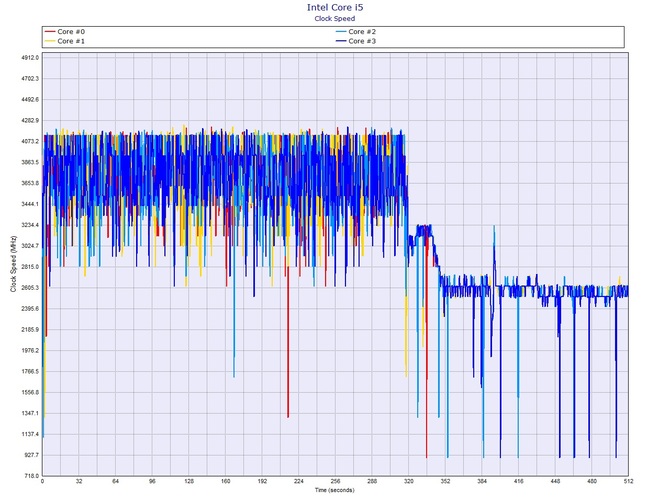
Task: Click the 2815.0 y-axis value
Action: point(30,267)
